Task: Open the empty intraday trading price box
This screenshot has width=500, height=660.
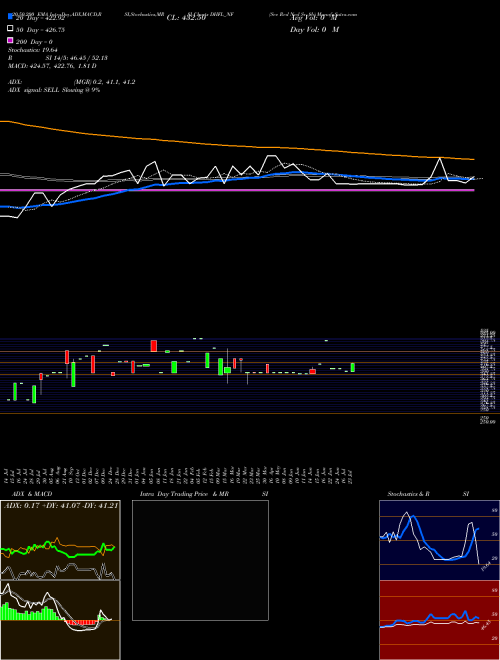Action: 200,560
